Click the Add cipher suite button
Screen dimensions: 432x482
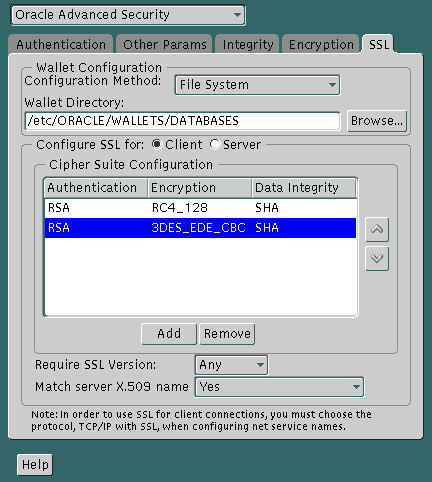[169, 334]
